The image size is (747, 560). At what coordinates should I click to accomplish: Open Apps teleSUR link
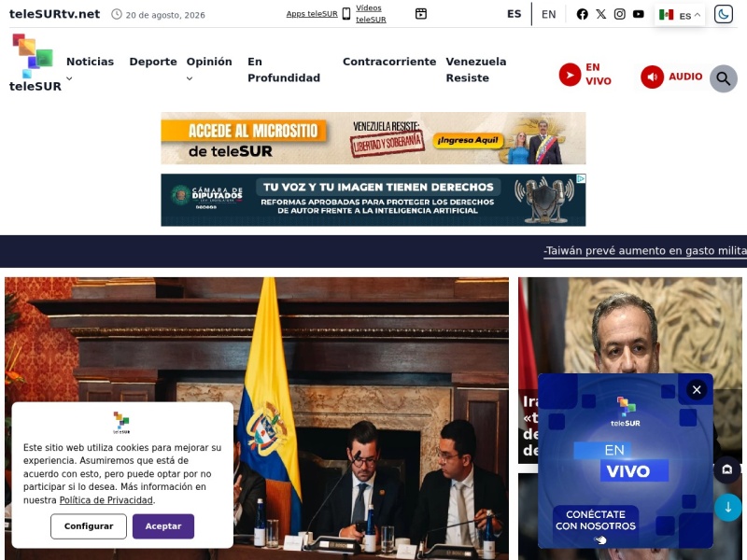(x=312, y=14)
